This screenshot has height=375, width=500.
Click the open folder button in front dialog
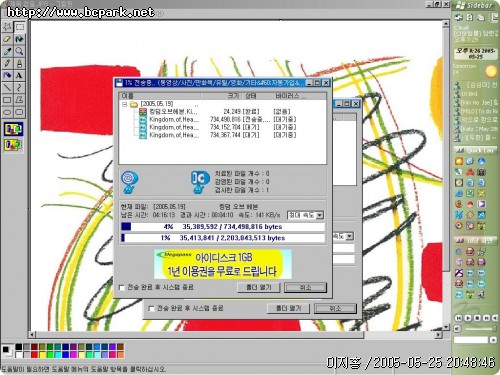tap(259, 287)
